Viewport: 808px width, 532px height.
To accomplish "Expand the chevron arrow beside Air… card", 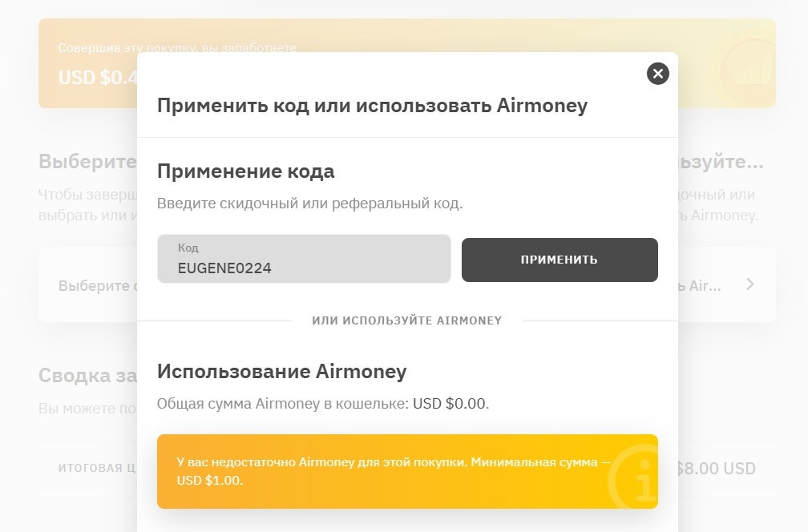I will click(749, 284).
